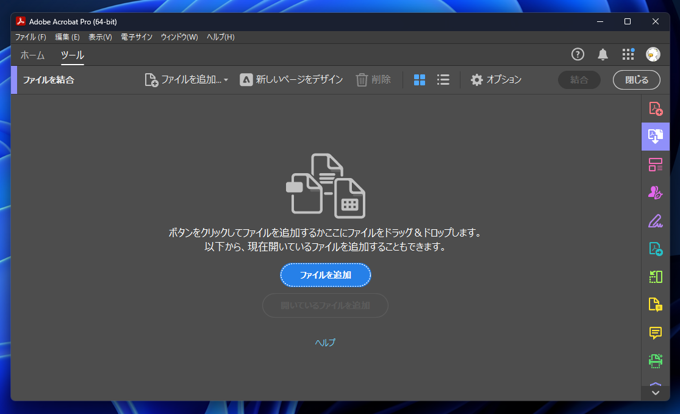Open the yellow Protect file tool in sidebar

point(655,305)
